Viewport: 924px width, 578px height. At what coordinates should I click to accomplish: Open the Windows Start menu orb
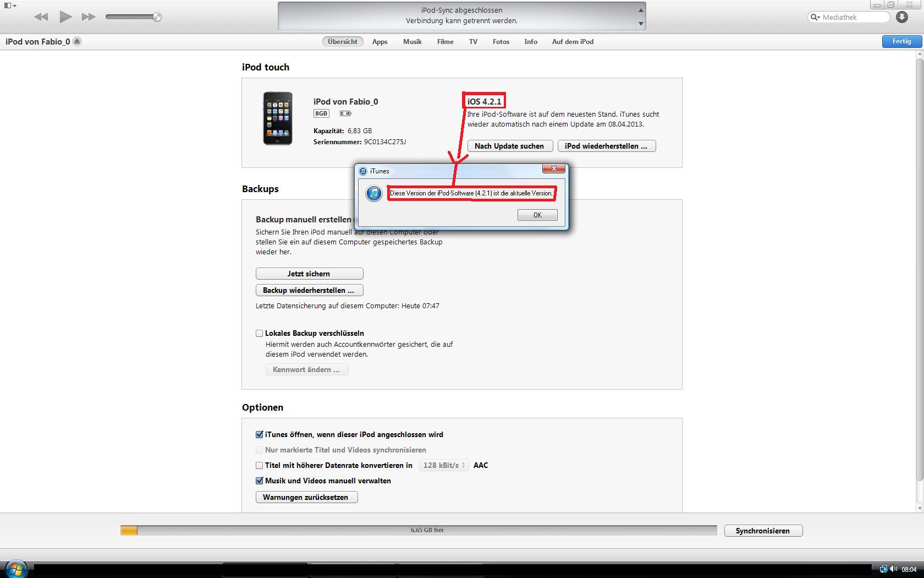point(15,569)
